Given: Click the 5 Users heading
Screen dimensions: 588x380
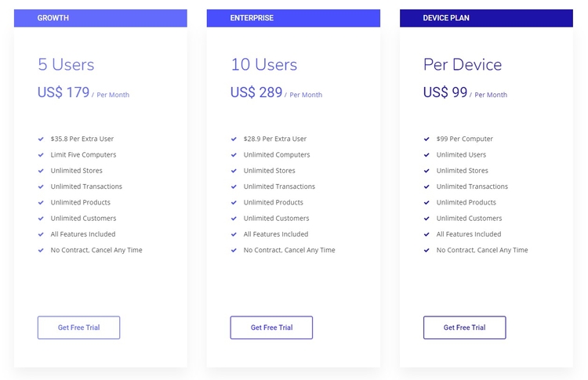Looking at the screenshot, I should 66,65.
